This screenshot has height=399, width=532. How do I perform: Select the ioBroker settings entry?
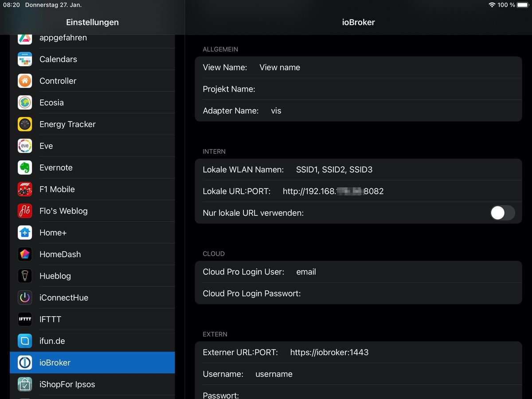click(92, 363)
